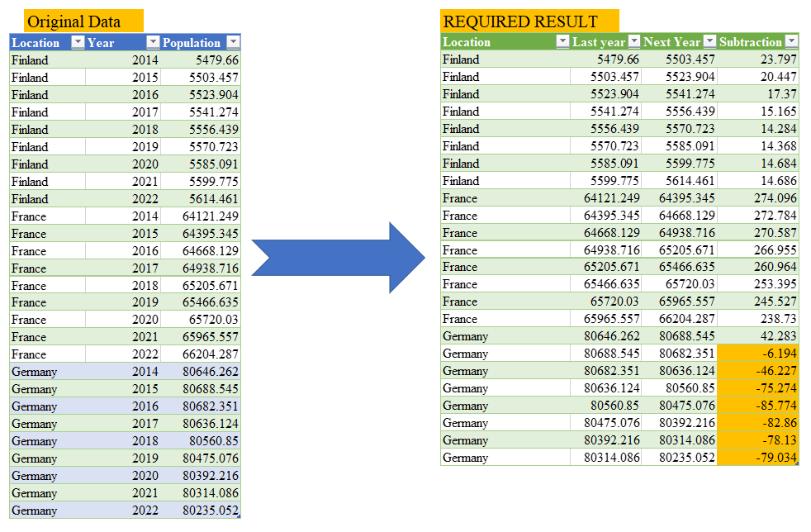Select the Original Data title cell
Viewport: 811px width, 532px height.
click(83, 21)
